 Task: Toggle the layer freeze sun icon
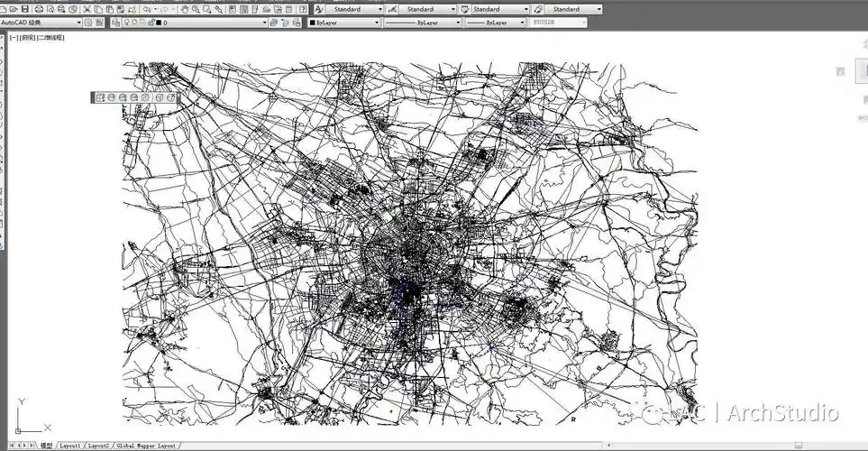(135, 23)
